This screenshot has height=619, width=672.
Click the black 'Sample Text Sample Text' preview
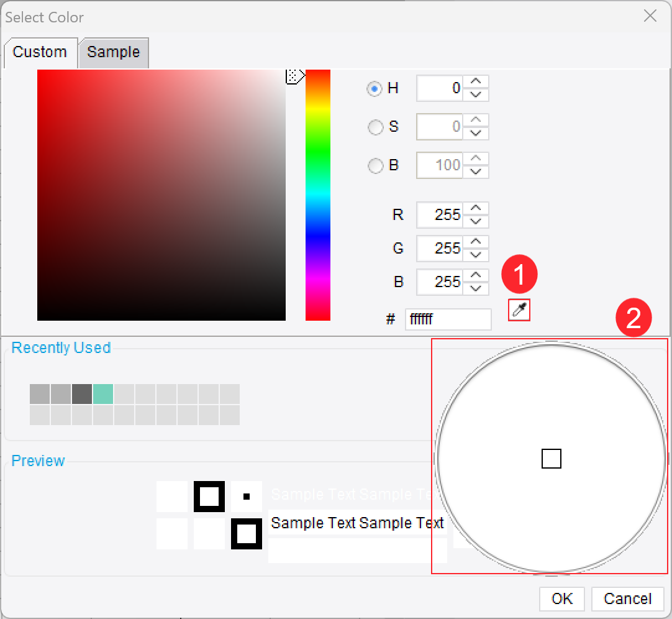pyautogui.click(x=358, y=523)
